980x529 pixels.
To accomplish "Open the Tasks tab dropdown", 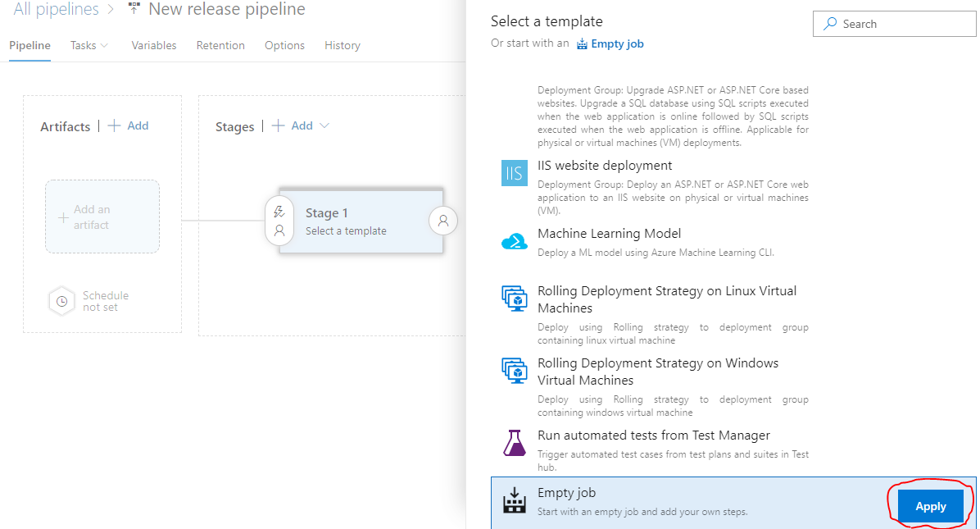I will click(x=88, y=46).
